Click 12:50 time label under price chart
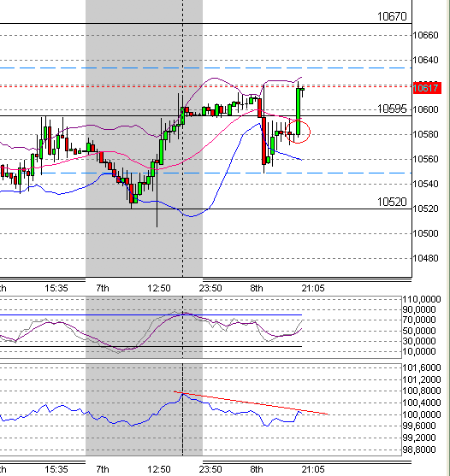This screenshot has width=450, height=476. [159, 288]
